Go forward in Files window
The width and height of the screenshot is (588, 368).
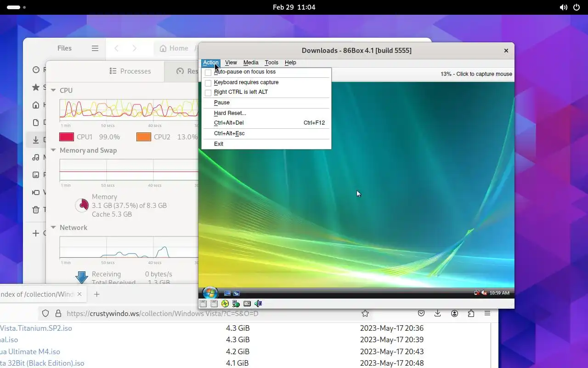pos(134,48)
